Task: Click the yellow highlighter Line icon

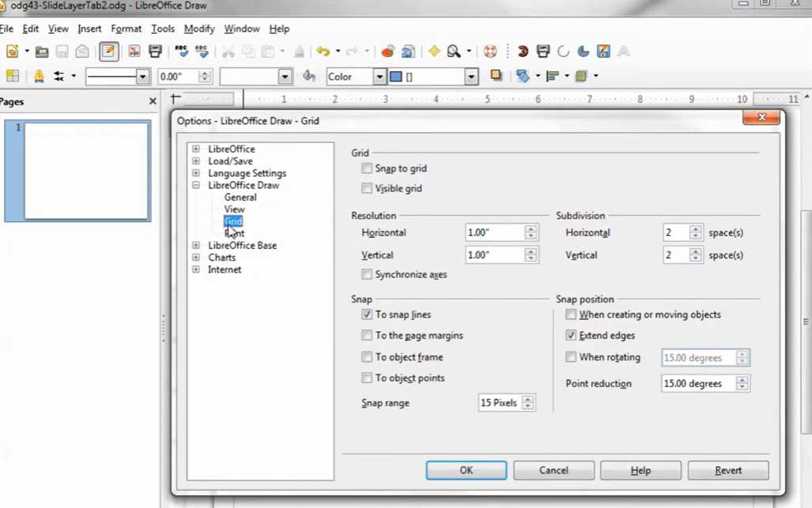Action: click(39, 77)
